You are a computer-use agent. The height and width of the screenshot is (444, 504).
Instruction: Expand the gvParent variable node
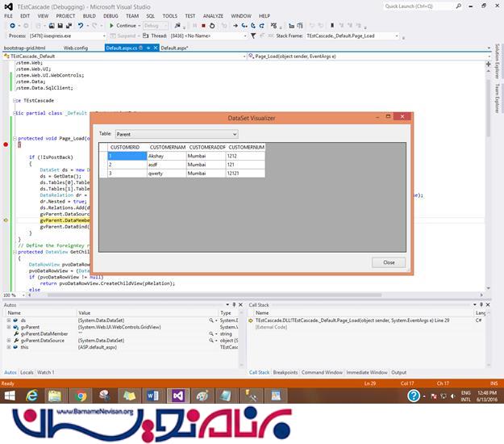coord(9,327)
